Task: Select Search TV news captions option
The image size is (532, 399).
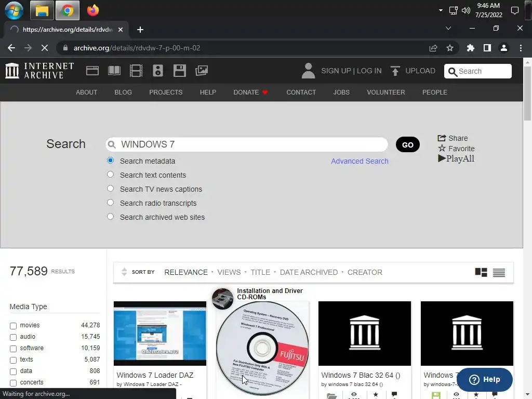Action: [110, 188]
